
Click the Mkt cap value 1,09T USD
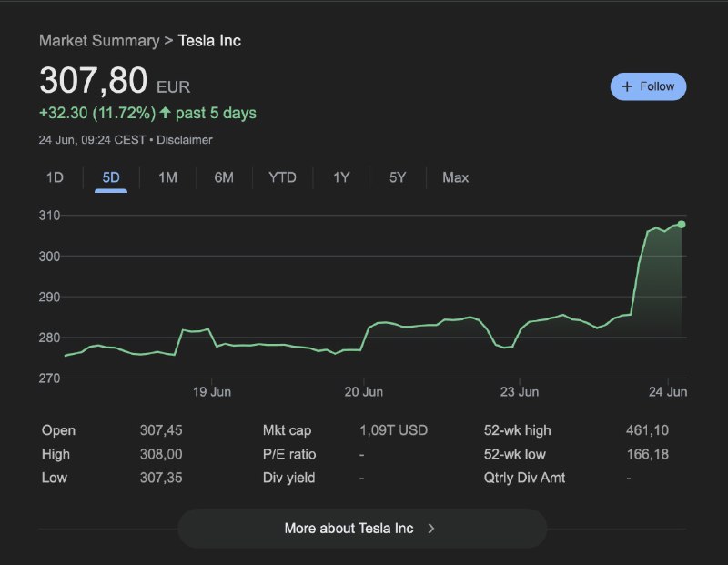click(394, 430)
